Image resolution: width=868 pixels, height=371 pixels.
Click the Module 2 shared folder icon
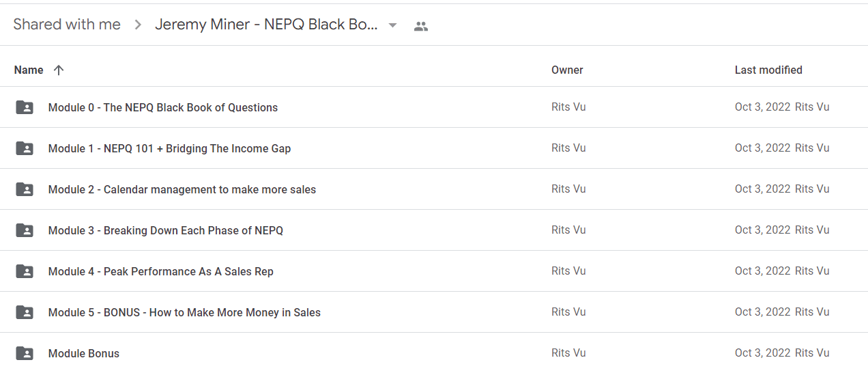[25, 189]
